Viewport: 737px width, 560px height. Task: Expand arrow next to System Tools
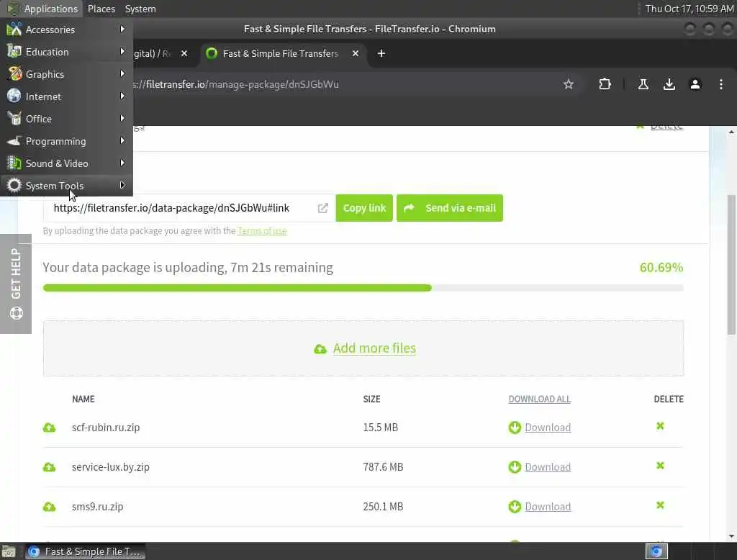pos(122,185)
